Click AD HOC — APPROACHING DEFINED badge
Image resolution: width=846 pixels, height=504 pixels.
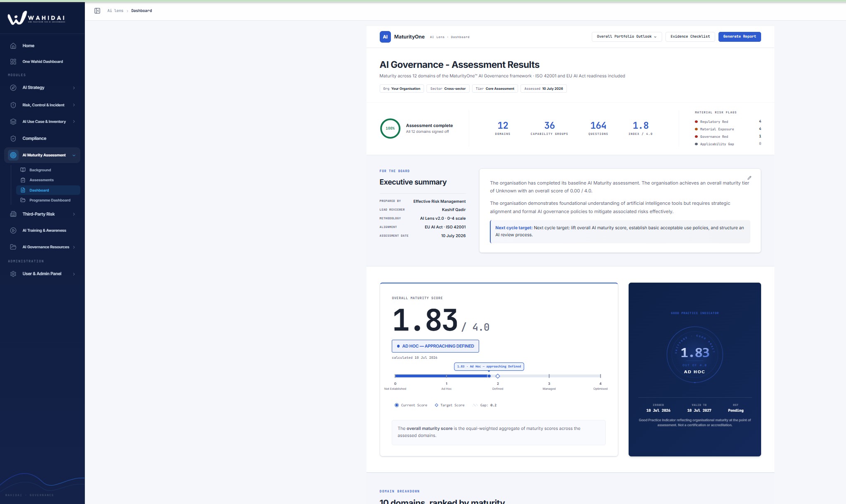tap(435, 346)
